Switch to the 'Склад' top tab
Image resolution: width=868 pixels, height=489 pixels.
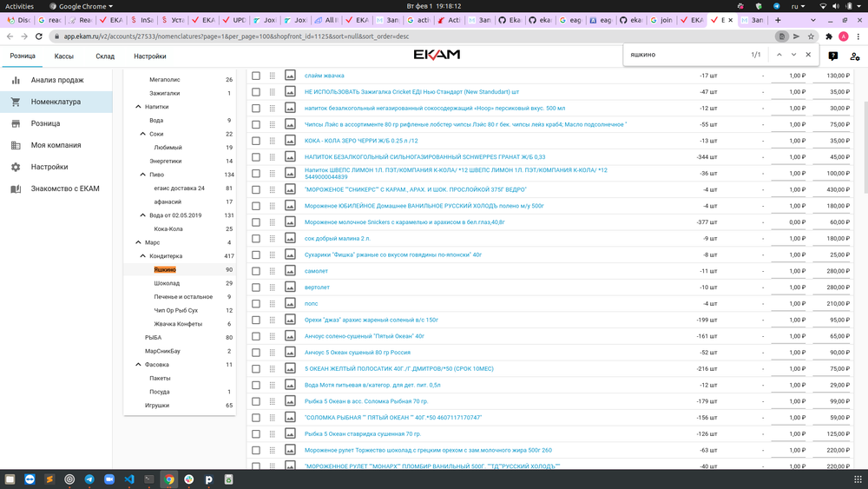click(x=105, y=56)
